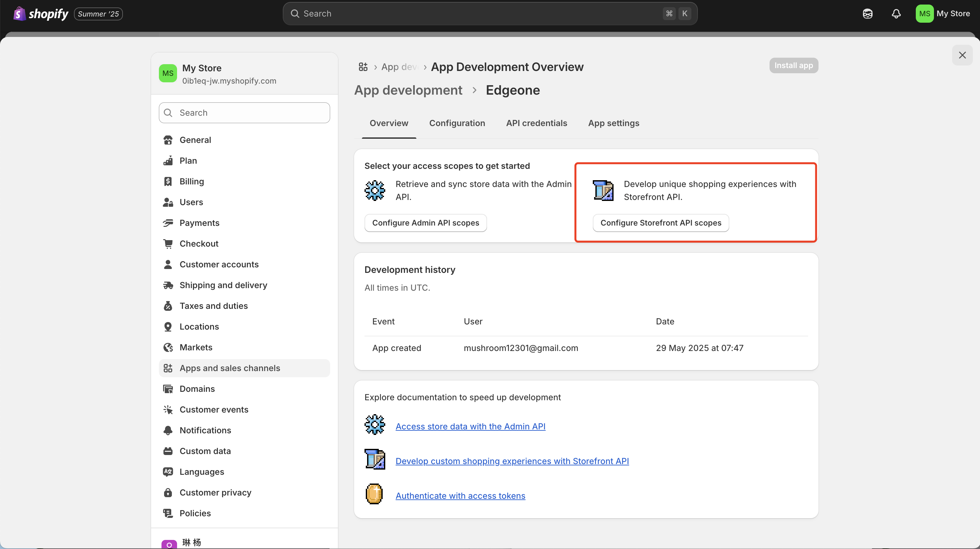Open Authenticate with access tokens link

point(460,496)
